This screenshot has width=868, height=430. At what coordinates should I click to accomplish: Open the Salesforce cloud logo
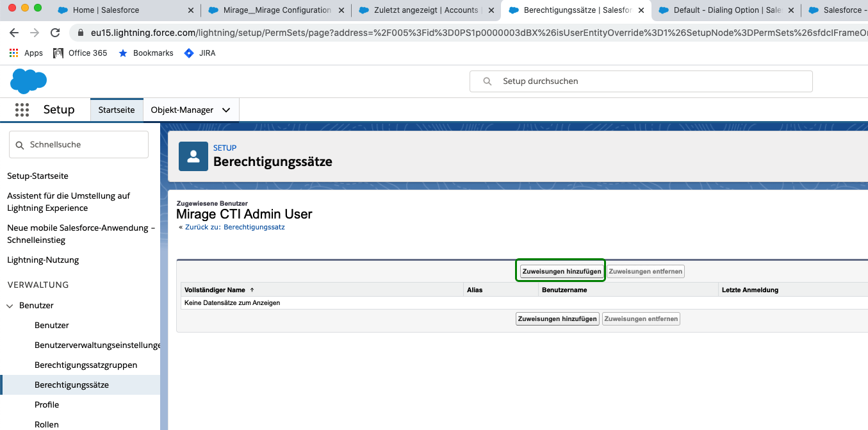[29, 81]
